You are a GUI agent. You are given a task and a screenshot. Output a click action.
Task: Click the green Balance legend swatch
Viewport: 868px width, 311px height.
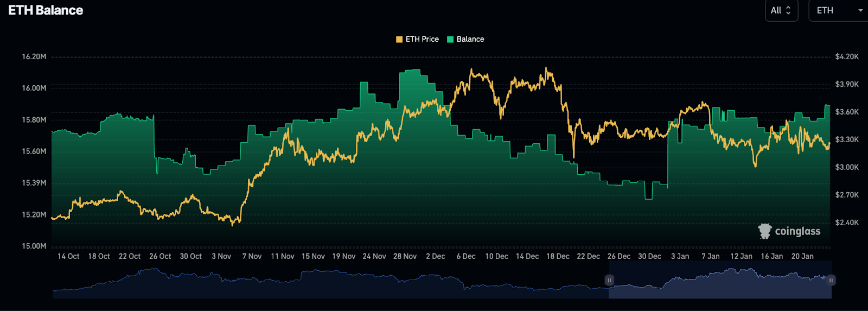click(450, 39)
